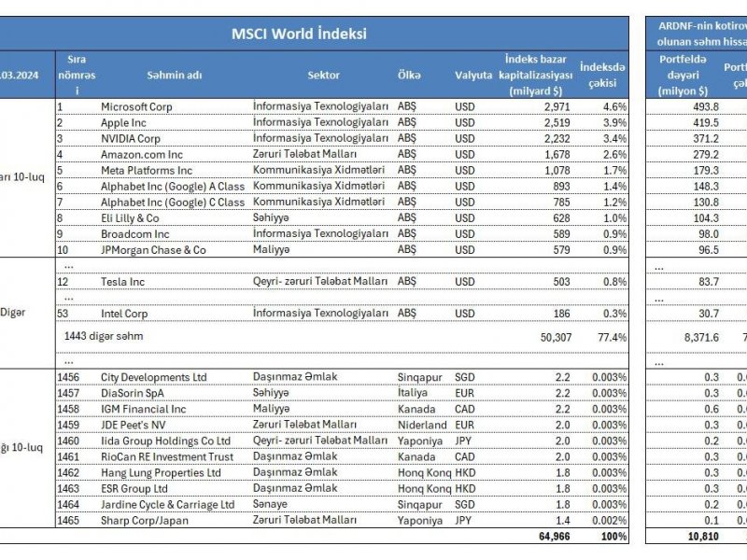Click 'Hang Lung Properties Ltd' cell
This screenshot has width=747, height=560.
[x=161, y=473]
